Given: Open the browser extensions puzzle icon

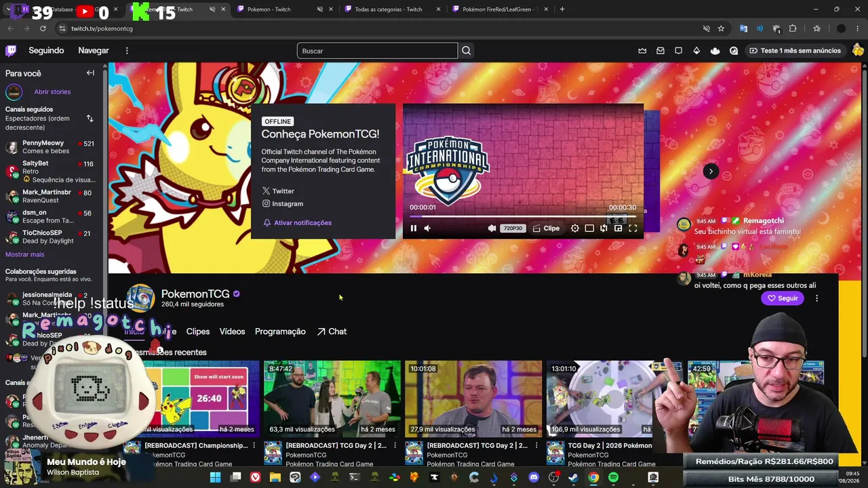Looking at the screenshot, I should tap(793, 28).
